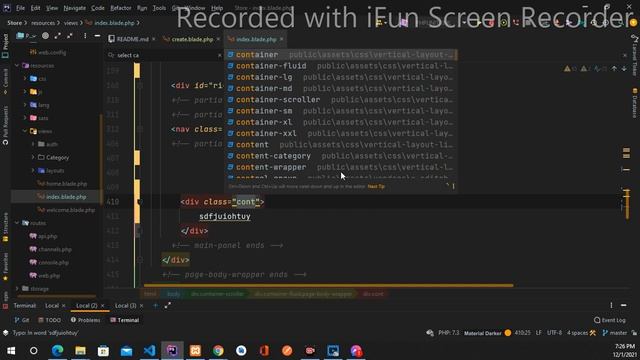The width and height of the screenshot is (640, 360).
Task: Collapse the resources folder
Action: pyautogui.click(x=17, y=65)
